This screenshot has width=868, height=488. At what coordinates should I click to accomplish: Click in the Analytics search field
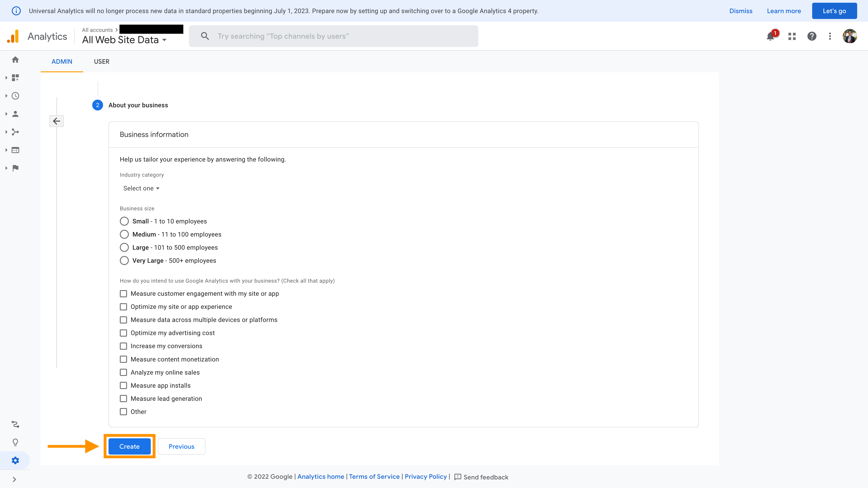point(334,36)
